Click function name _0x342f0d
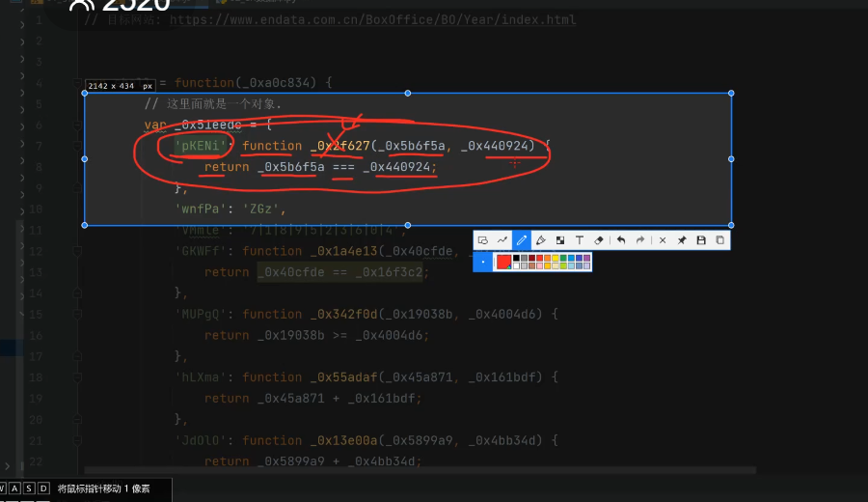The image size is (868, 502). tap(343, 314)
